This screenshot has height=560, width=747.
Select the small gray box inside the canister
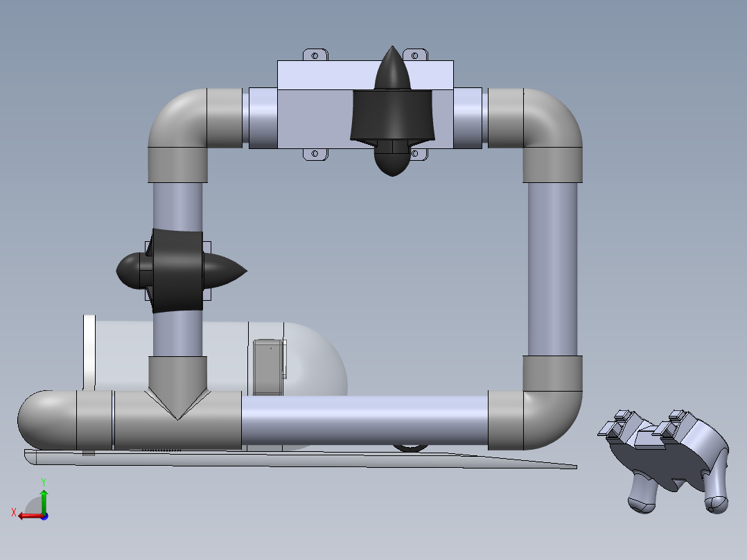(268, 367)
